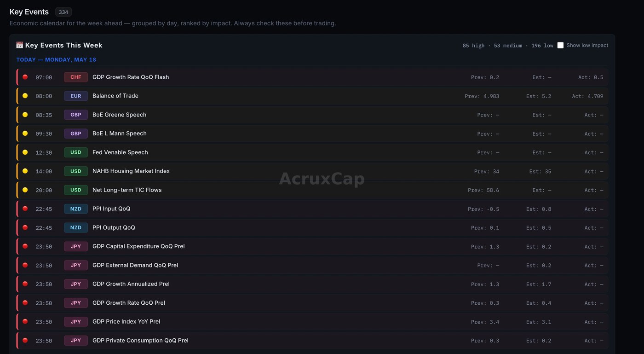The height and width of the screenshot is (354, 644).
Task: Click the USD badge on Net Long-term TIC Flows
Action: pyautogui.click(x=76, y=190)
